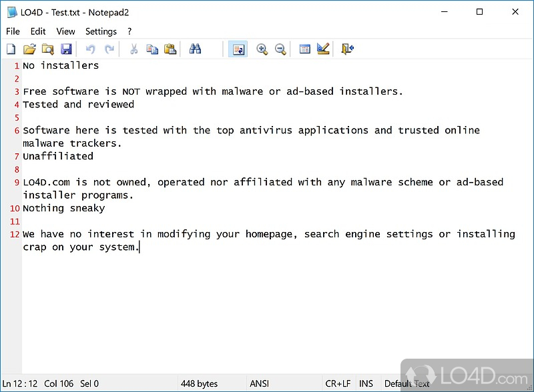Image resolution: width=534 pixels, height=392 pixels.
Task: Click the 'Default Text' scheme status field
Action: click(407, 383)
